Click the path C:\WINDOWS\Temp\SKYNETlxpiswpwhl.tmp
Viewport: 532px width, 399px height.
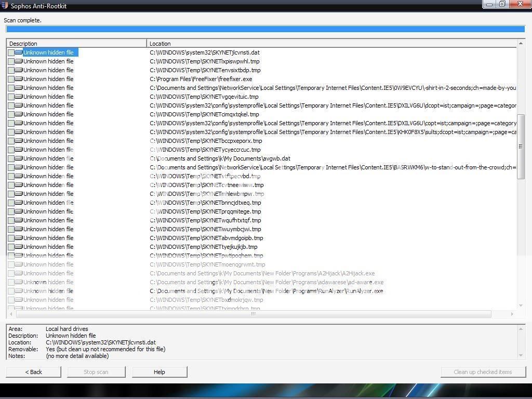(205, 61)
